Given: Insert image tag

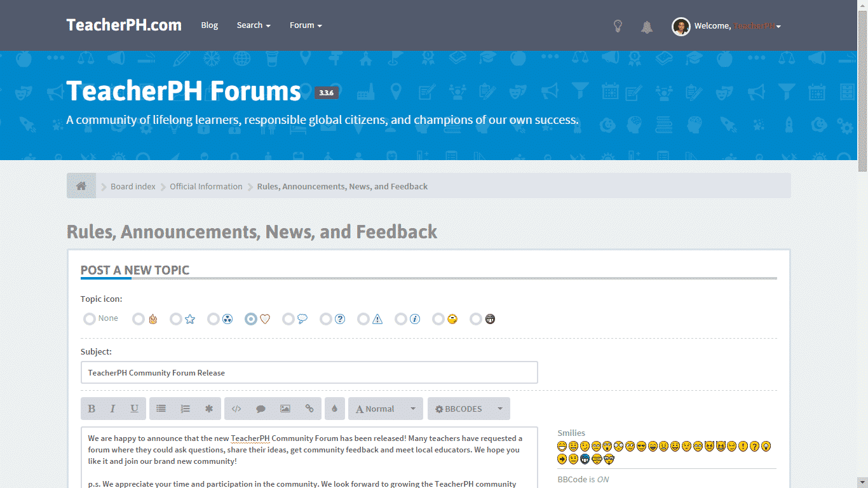Looking at the screenshot, I should point(285,409).
